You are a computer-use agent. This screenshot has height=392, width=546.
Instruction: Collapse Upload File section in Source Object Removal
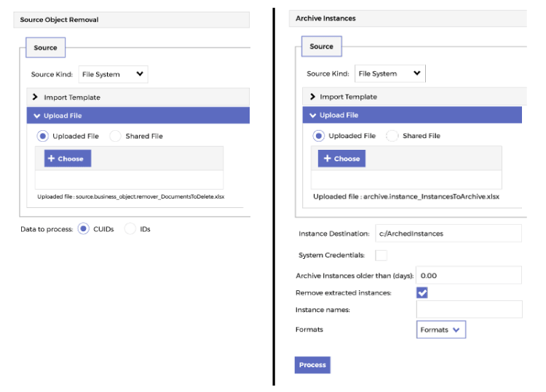(138, 116)
